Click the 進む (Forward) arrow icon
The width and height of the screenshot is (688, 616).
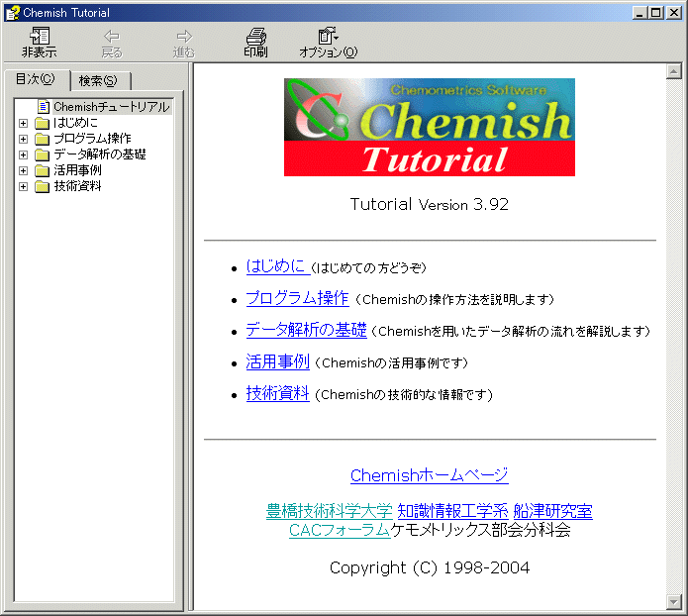click(184, 36)
